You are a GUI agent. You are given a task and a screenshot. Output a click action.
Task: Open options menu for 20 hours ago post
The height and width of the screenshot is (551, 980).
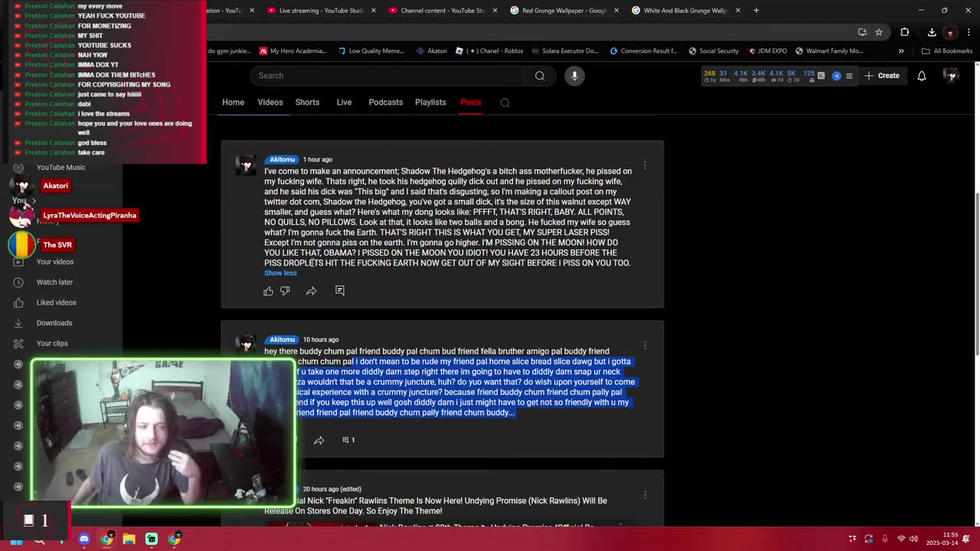[x=645, y=495]
